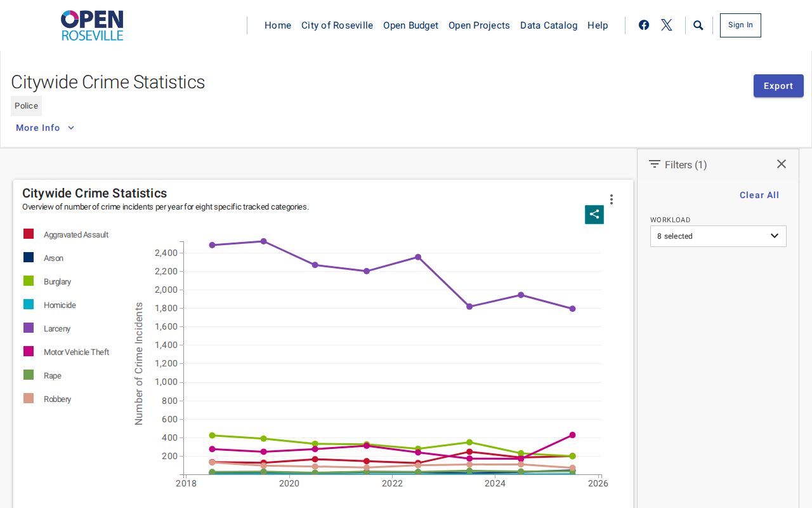
Task: Click the Burglary legend label
Action: tap(57, 282)
